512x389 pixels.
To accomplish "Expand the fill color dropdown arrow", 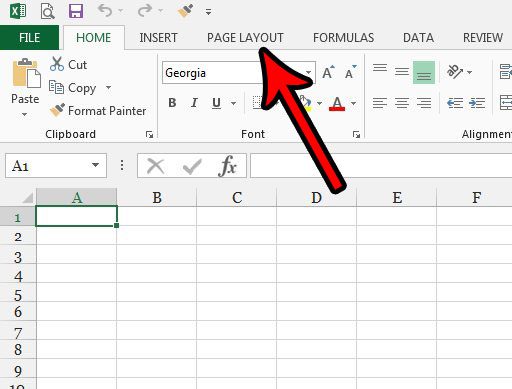I will (319, 103).
